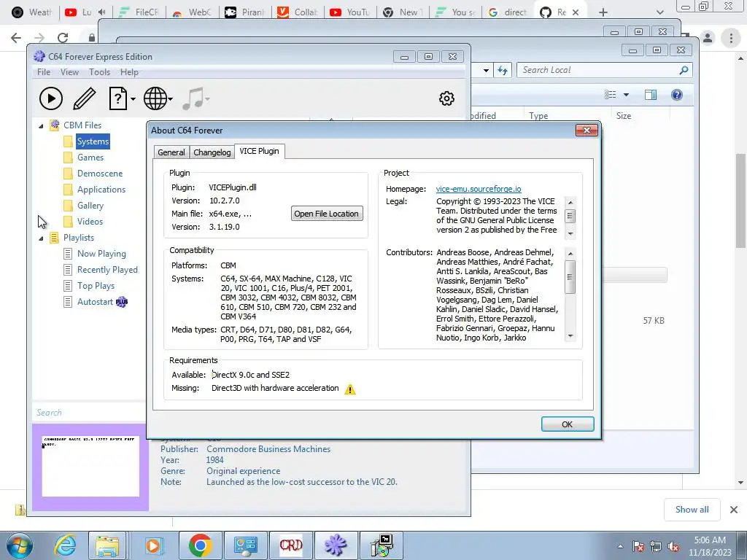Screen dimensions: 747x560
Task: Click the Size column header in Explorer
Action: pos(624,116)
